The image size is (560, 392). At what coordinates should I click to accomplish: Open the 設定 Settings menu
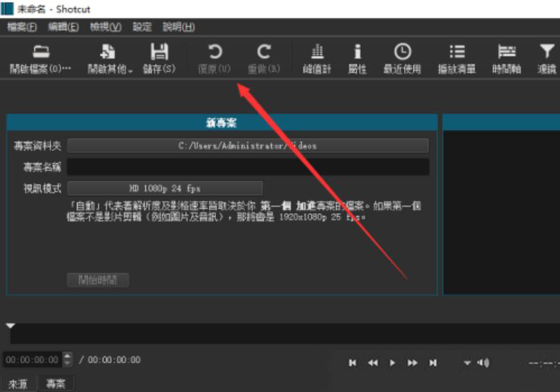coord(142,27)
